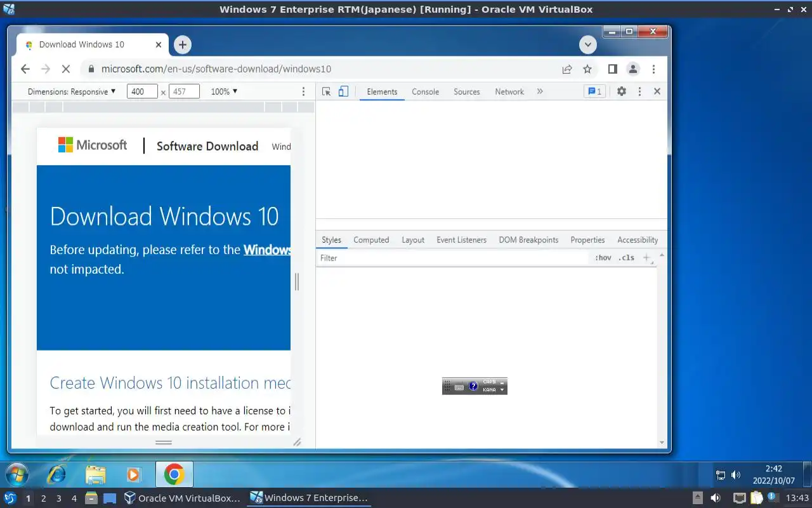Select the Download Windows 10 browser tab
This screenshot has width=812, height=508.
pos(92,44)
